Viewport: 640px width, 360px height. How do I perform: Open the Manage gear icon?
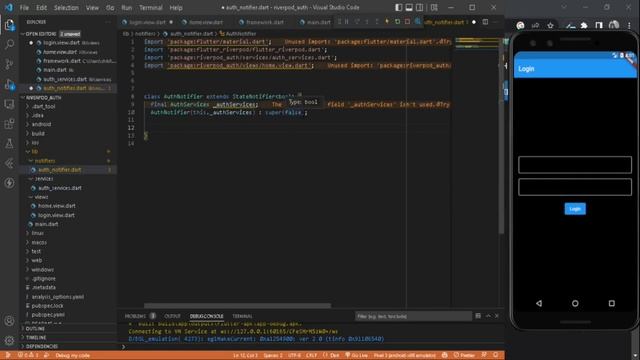coord(9,340)
